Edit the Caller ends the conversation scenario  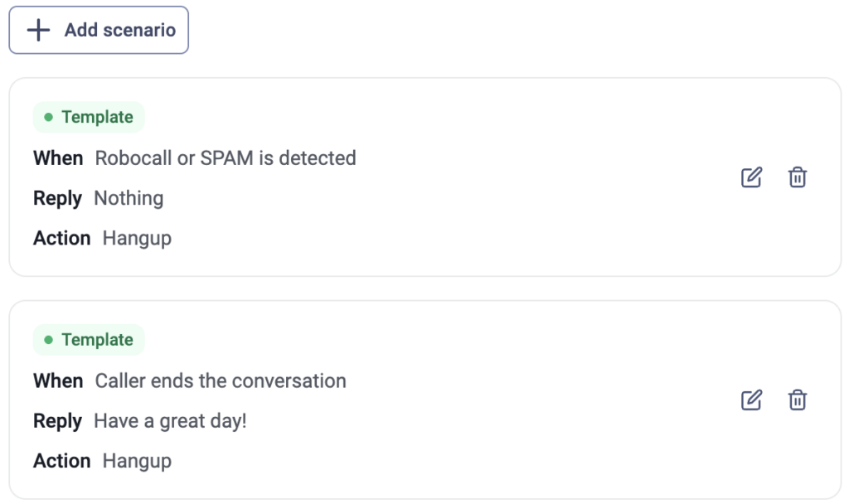(751, 400)
